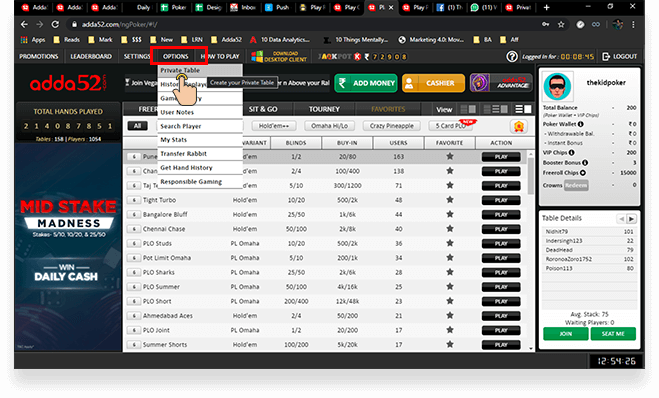Click Redeem next to Crowns
This screenshot has width=659, height=398.
click(576, 185)
